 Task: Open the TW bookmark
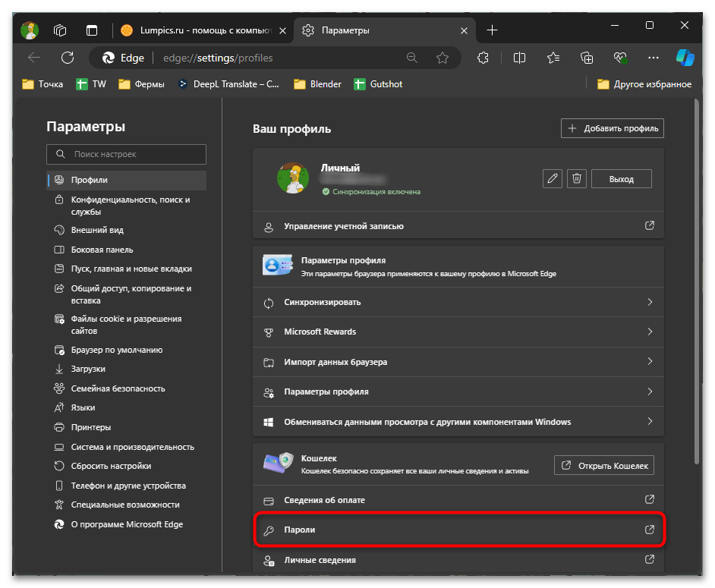click(x=91, y=84)
